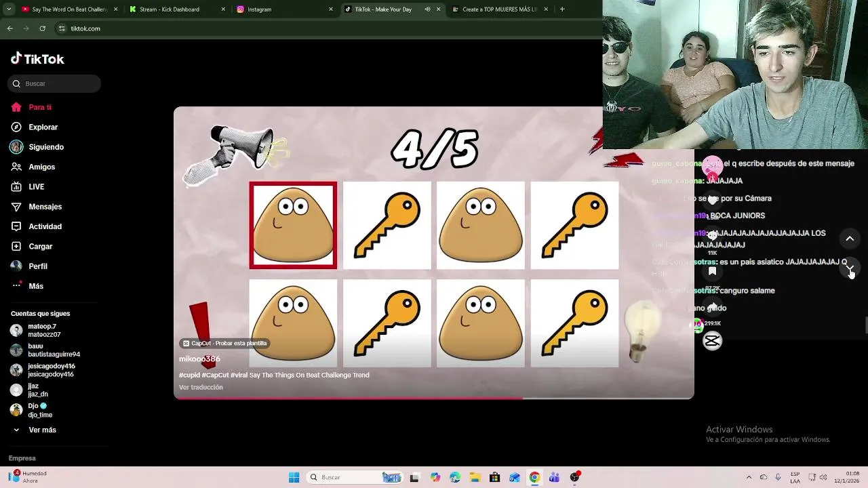Screen dimensions: 868x488
Task: Open the Copilot taskbar icon
Action: (435, 477)
